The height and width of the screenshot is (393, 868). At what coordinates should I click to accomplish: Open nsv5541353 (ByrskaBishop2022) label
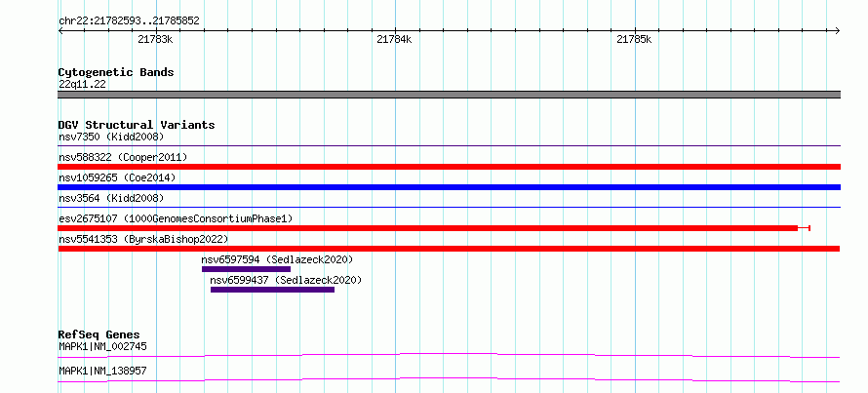click(143, 239)
